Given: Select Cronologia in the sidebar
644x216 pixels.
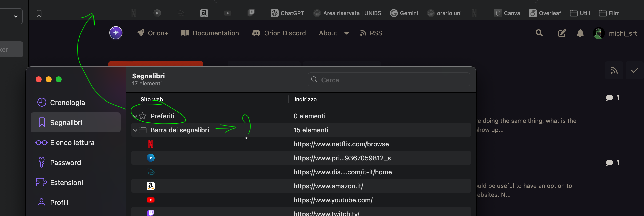Looking at the screenshot, I should 67,103.
